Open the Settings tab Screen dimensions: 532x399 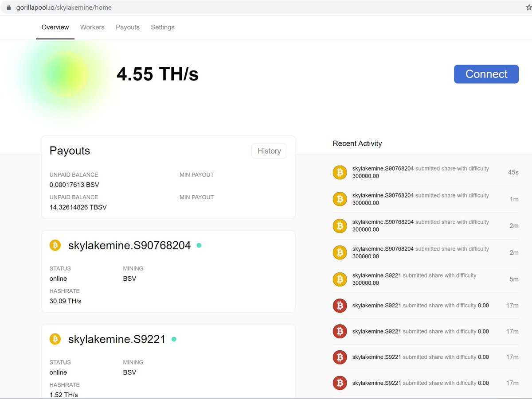(x=163, y=27)
